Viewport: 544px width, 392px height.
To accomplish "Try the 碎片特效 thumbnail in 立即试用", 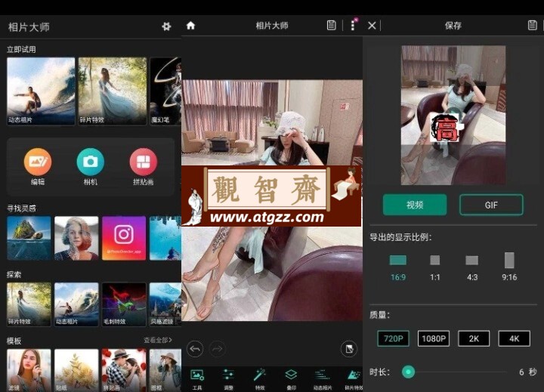I will (113, 91).
